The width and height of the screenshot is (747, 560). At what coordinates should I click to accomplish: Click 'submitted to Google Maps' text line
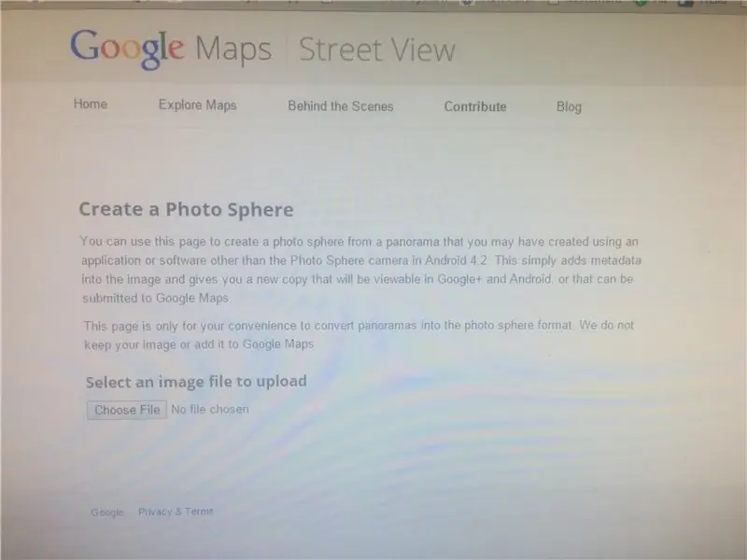(156, 298)
